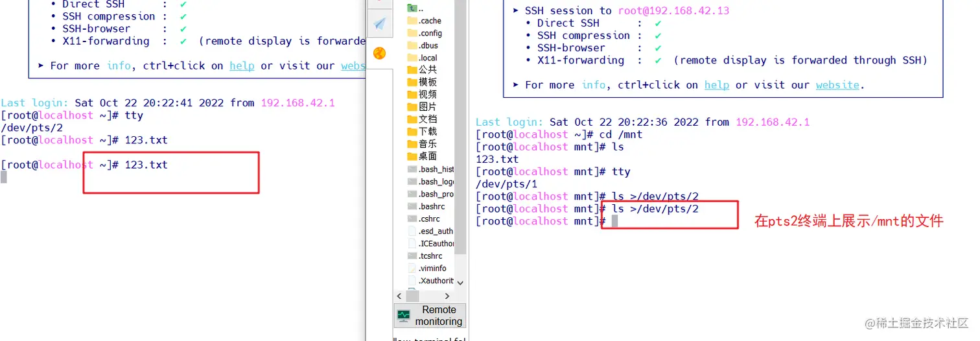The height and width of the screenshot is (341, 980).
Task: Click 'Last login' line in right terminal
Action: point(643,122)
